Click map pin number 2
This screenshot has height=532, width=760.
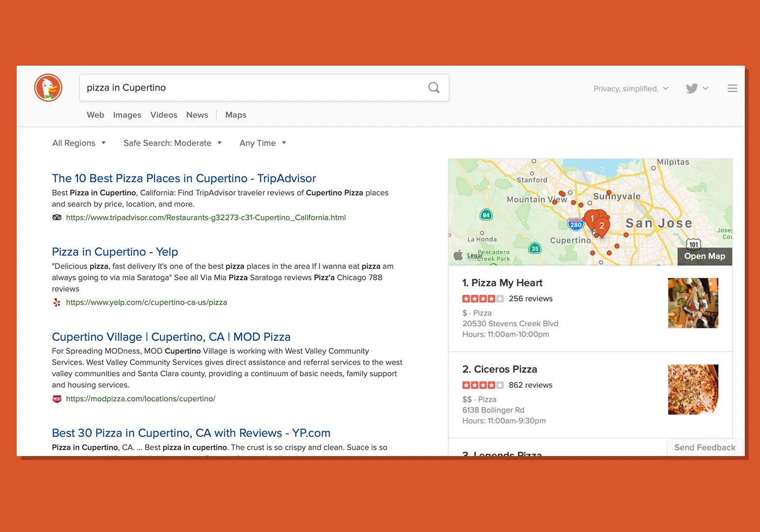point(602,226)
